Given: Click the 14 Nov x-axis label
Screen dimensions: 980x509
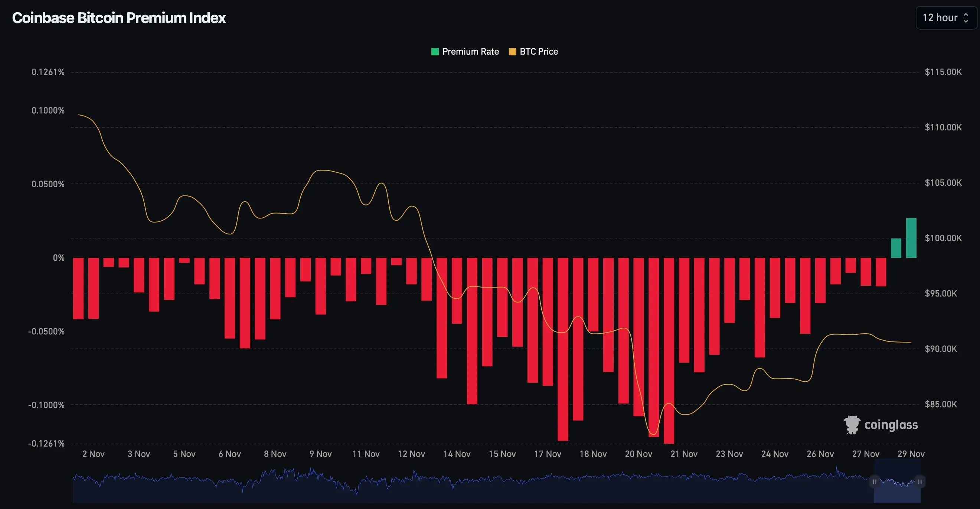Looking at the screenshot, I should click(x=457, y=454).
